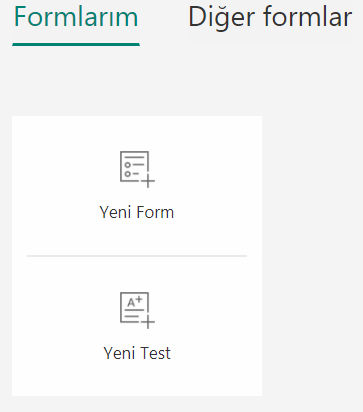This screenshot has height=412, width=363.
Task: Return to my forms list Formlarım
Action: (x=76, y=17)
